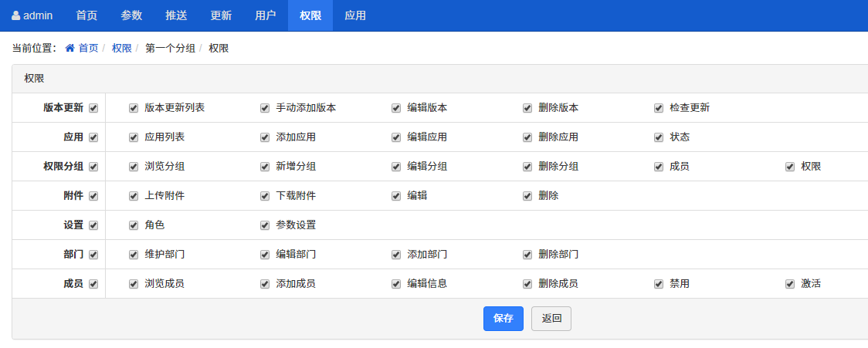Go to the 应用 menu item

355,15
